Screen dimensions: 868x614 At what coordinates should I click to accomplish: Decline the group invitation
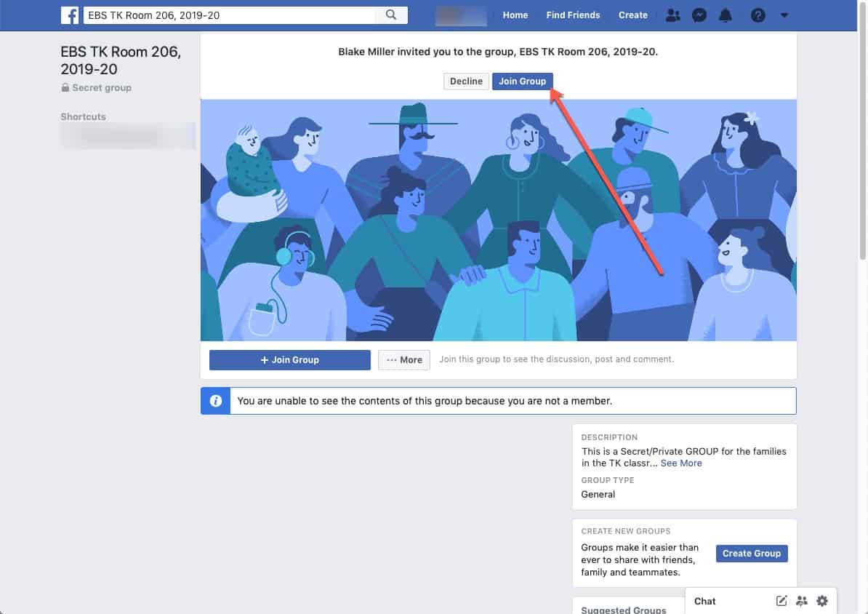[466, 81]
